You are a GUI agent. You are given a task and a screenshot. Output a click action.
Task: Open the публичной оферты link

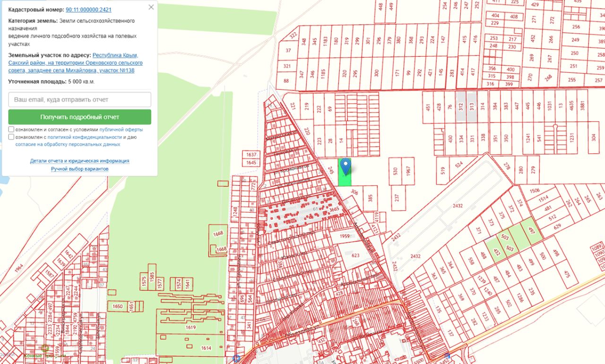click(121, 130)
